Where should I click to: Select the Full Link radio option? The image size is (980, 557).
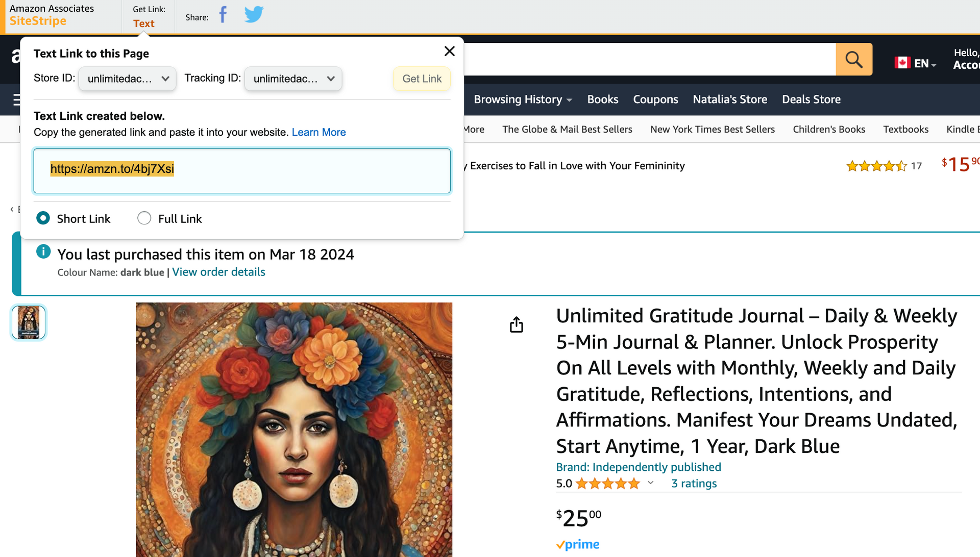pos(144,218)
